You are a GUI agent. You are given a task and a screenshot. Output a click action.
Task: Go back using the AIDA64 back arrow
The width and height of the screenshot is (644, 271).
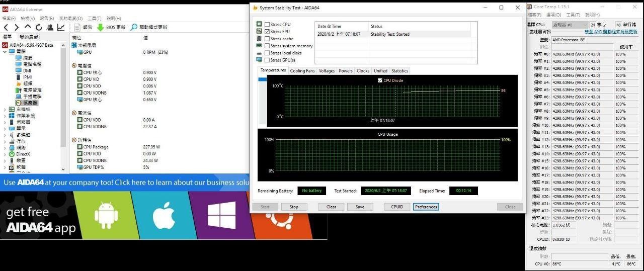click(6, 27)
